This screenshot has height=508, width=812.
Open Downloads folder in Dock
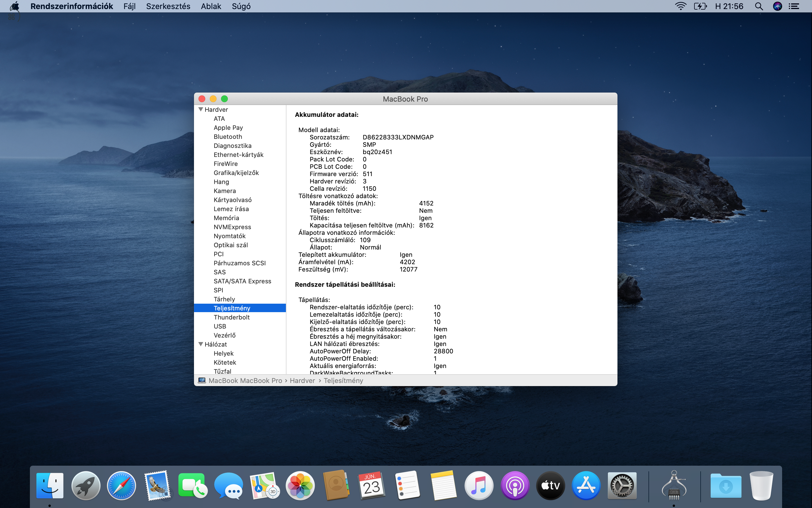(726, 485)
